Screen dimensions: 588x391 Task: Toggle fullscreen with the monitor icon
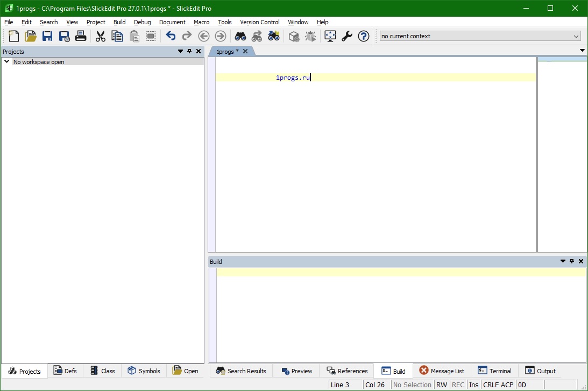tap(330, 36)
